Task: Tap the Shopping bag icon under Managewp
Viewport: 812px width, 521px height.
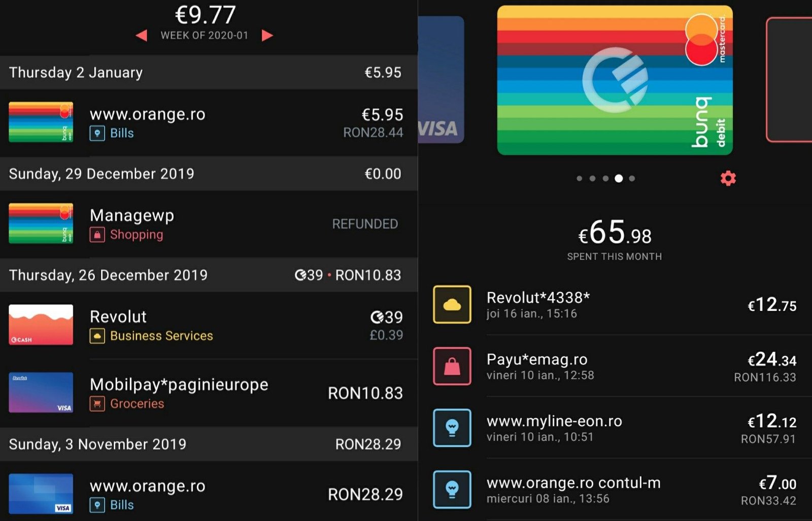Action: click(97, 235)
